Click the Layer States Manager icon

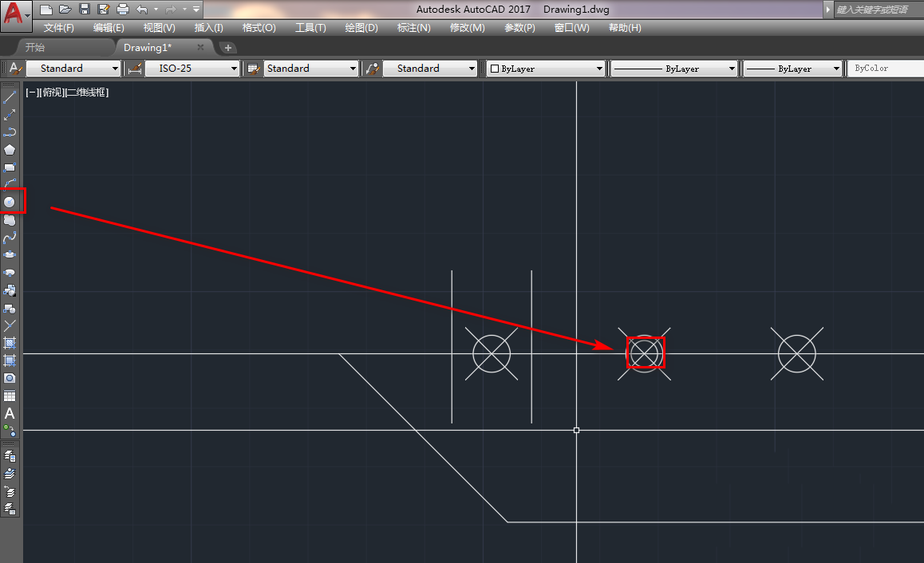(x=10, y=508)
